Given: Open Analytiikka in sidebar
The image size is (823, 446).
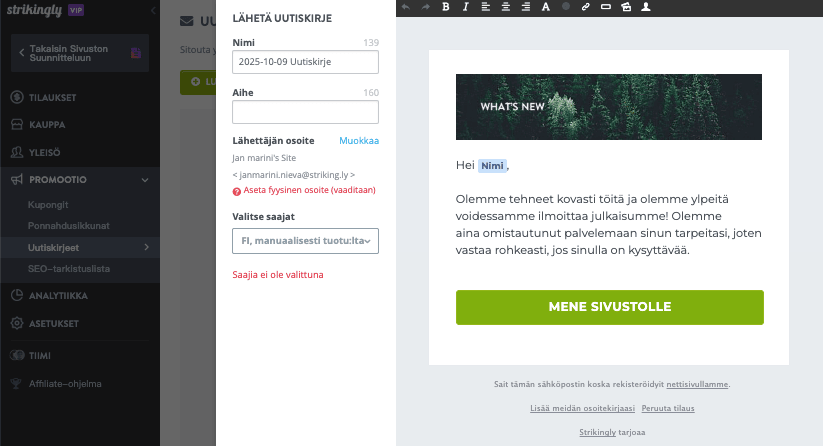Looking at the screenshot, I should pos(58,296).
